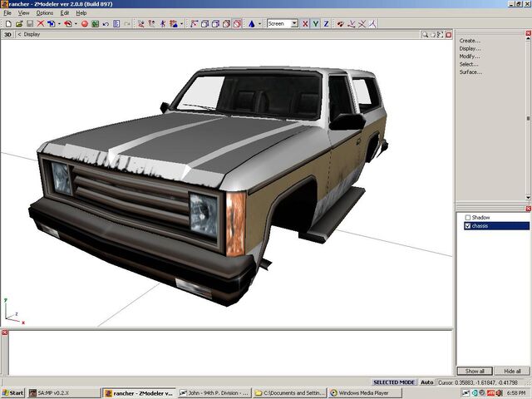Close the message log panel

point(5,332)
